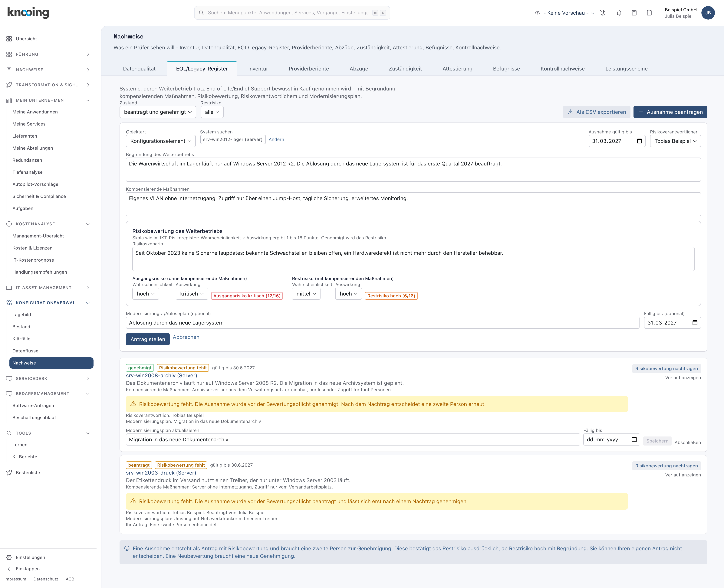Open calendar picker in srv-win2008-archiv Fällig bis
This screenshot has height=588, width=724.
pos(634,439)
